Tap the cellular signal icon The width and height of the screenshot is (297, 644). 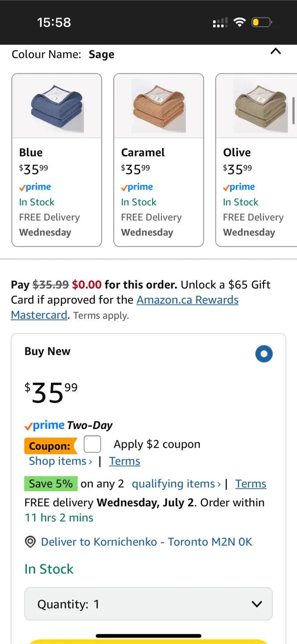[220, 22]
